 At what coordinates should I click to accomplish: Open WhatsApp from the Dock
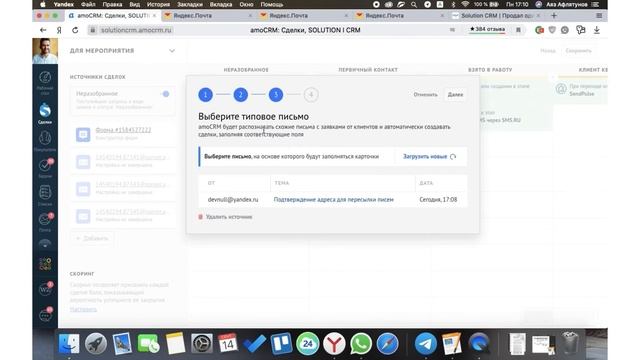pyautogui.click(x=361, y=344)
